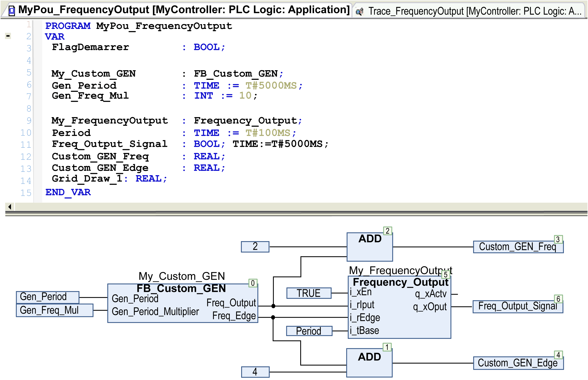This screenshot has height=380, width=588.
Task: Click the constant 4 input box
Action: [x=255, y=372]
